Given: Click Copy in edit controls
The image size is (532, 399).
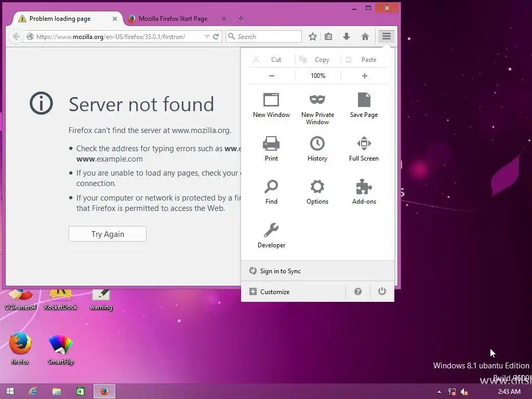Looking at the screenshot, I should [317, 60].
